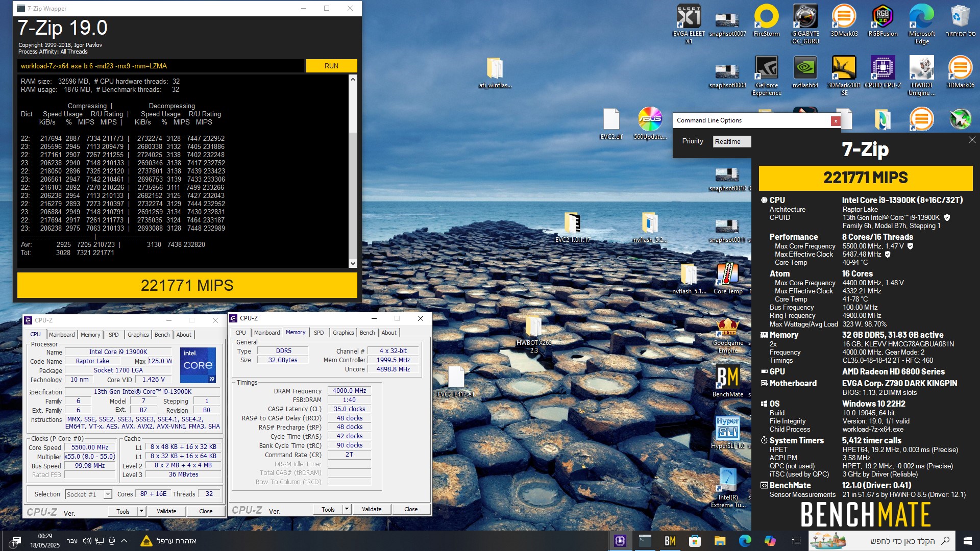Launch CPUID CPU-Z desktop shortcut
The height and width of the screenshot is (551, 980).
(x=883, y=72)
